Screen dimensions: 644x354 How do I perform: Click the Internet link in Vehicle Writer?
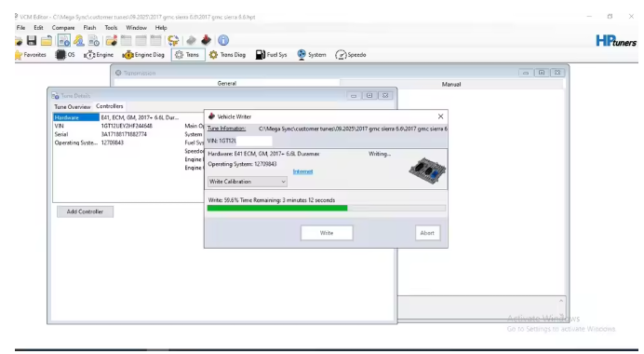point(302,171)
